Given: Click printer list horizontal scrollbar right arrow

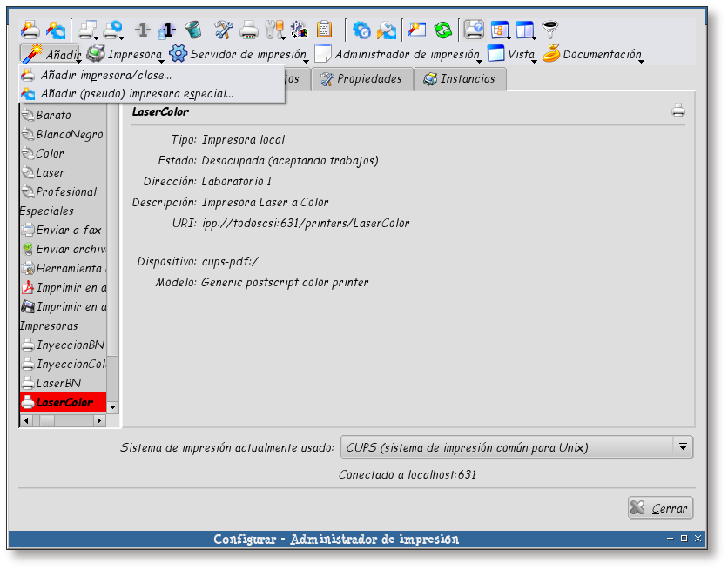Looking at the screenshot, I should tap(100, 421).
